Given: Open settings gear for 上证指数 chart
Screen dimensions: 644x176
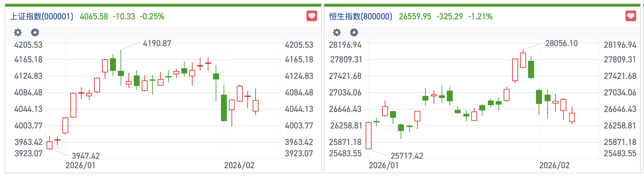Looking at the screenshot, I should coord(18,32).
